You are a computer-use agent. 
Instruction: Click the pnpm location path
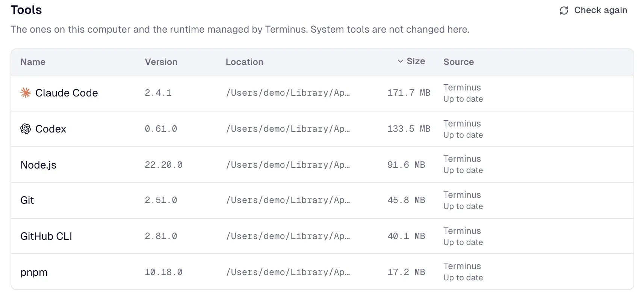288,272
